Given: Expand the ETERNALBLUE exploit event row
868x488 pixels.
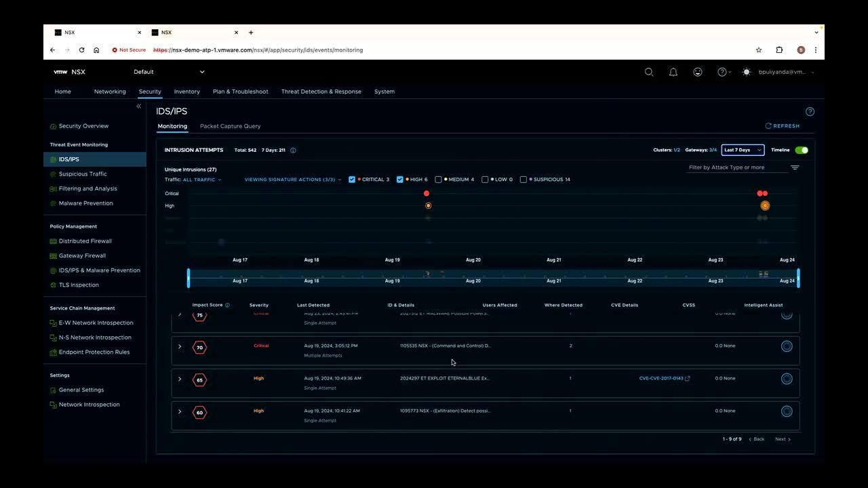Looking at the screenshot, I should [180, 379].
